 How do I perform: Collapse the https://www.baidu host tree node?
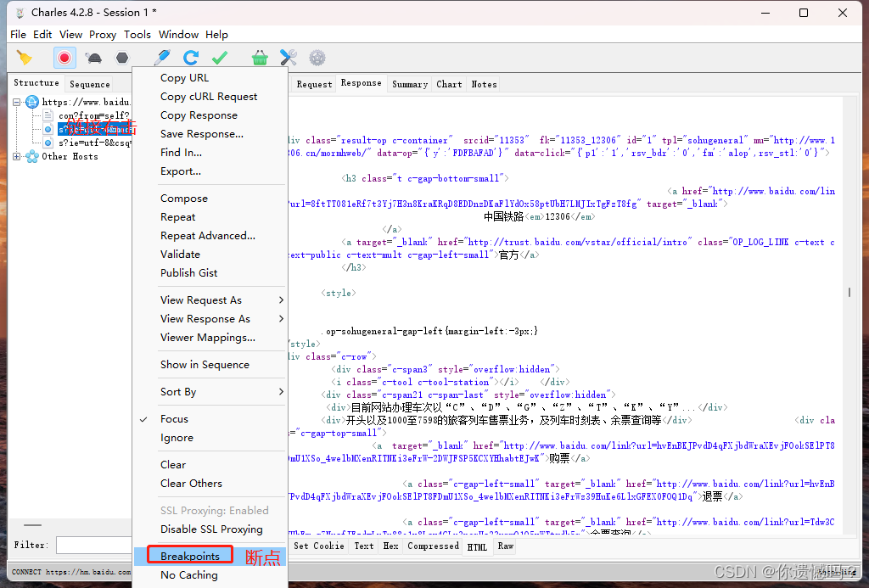click(x=17, y=102)
